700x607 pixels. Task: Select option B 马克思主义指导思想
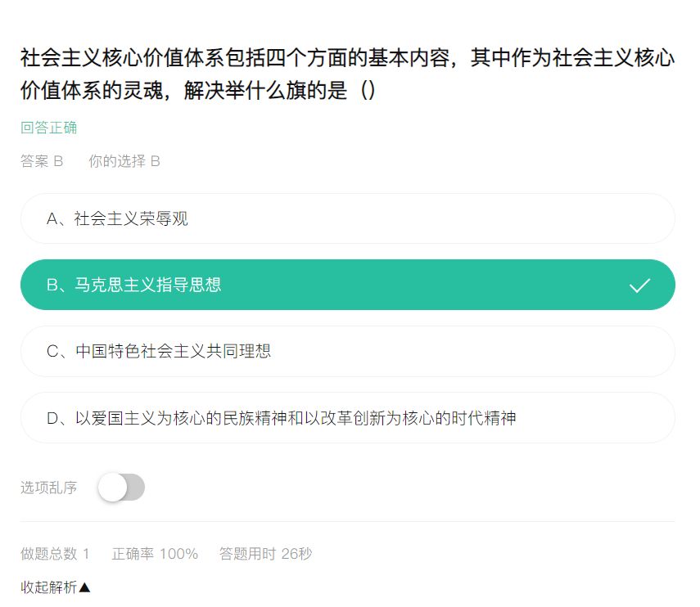[348, 285]
